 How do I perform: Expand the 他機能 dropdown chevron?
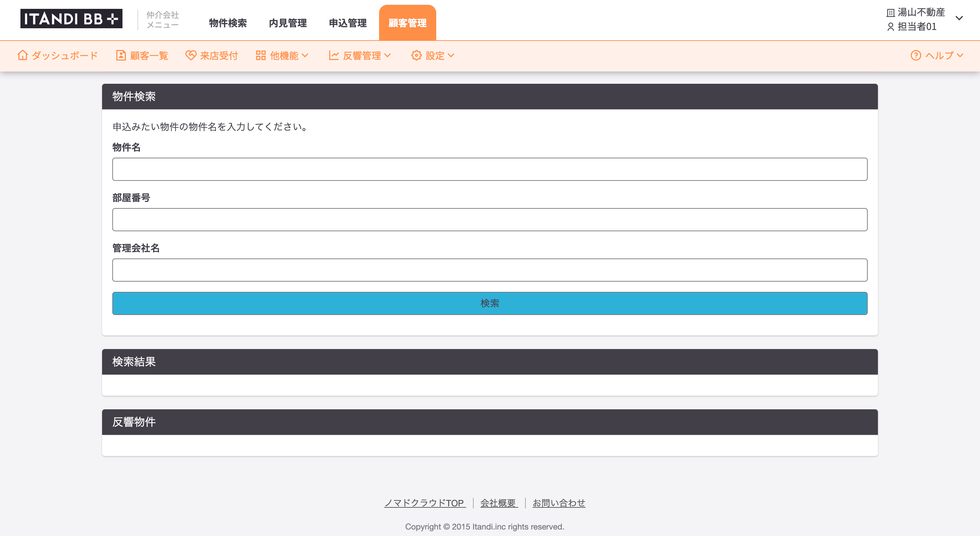point(305,56)
